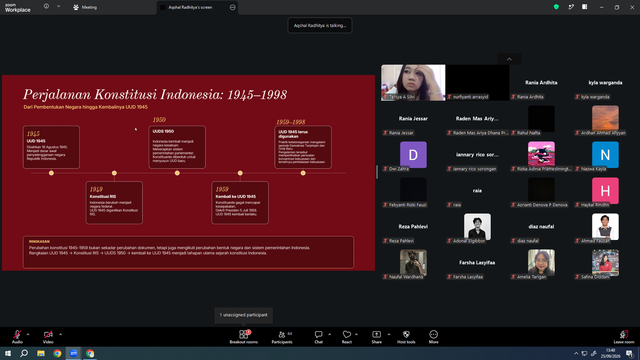
Task: Start camera with the Video button
Action: pos(48,337)
